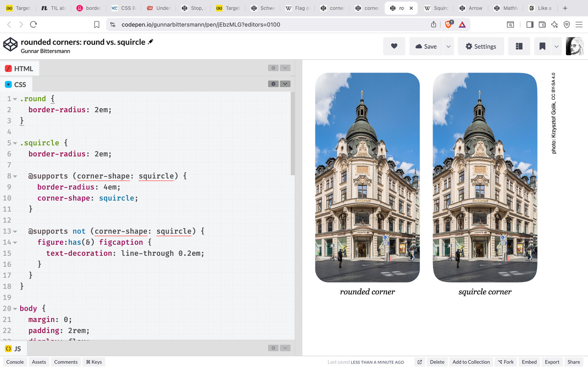The height and width of the screenshot is (368, 588).
Task: Share this pen
Action: coord(574,362)
